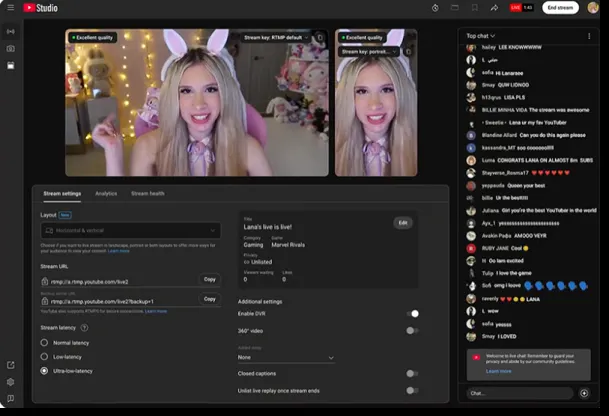Click the layout icon inside Layout field

click(49, 231)
